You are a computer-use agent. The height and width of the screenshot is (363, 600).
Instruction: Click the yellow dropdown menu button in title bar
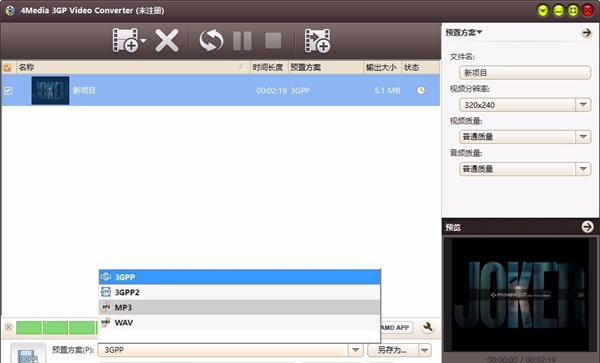point(543,10)
